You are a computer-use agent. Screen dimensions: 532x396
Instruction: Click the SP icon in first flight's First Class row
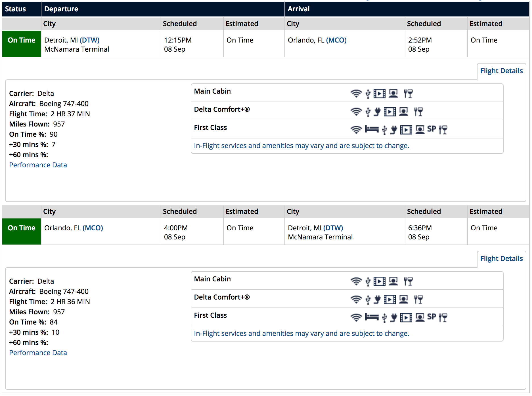tap(432, 129)
